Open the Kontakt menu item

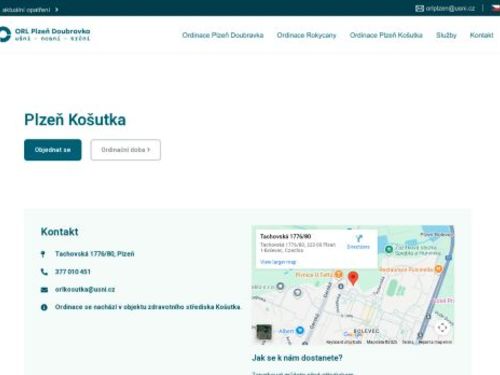pyautogui.click(x=481, y=35)
